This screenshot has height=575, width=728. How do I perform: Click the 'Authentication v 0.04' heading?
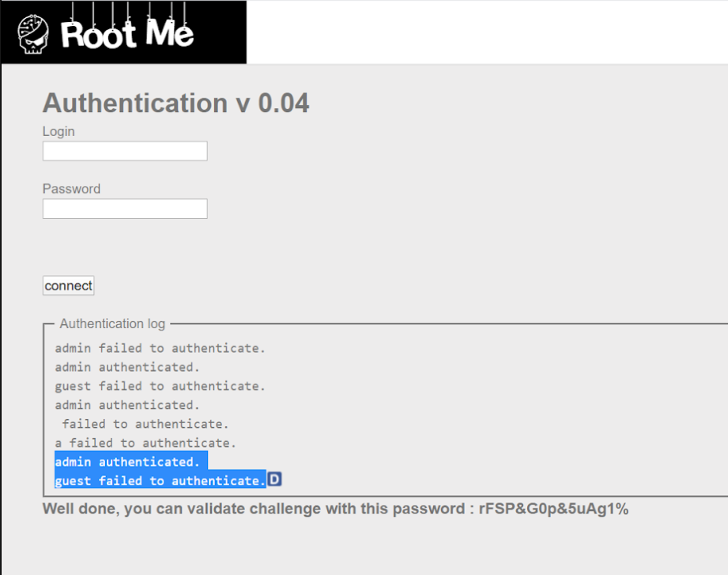click(175, 103)
